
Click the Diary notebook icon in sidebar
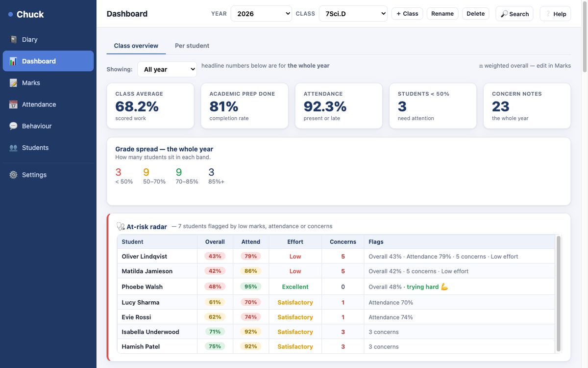(13, 40)
